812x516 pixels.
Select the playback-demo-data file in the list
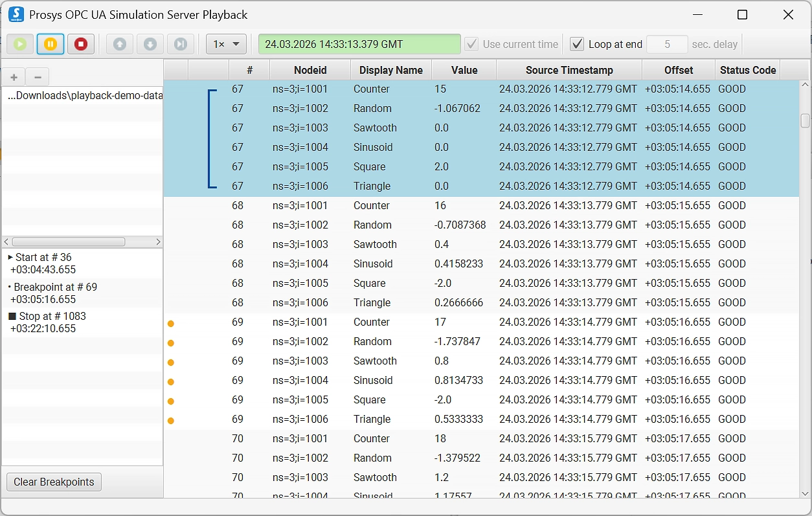pyautogui.click(x=84, y=96)
